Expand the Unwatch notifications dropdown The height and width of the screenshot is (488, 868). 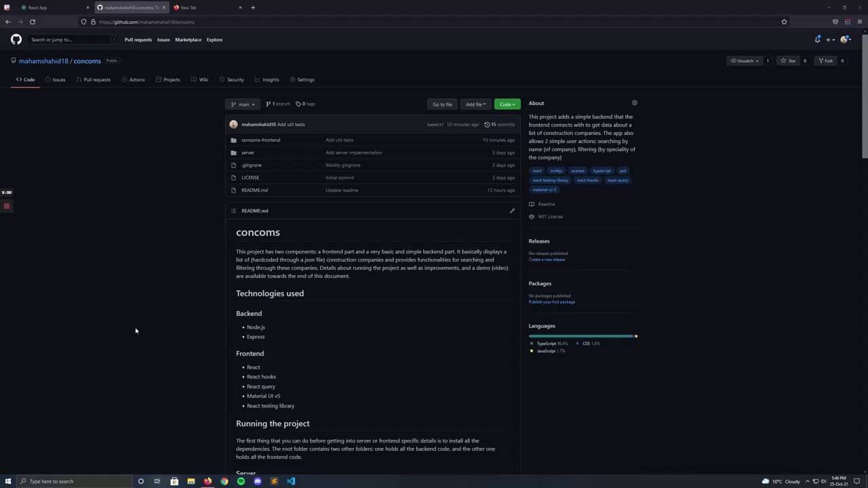tap(745, 61)
